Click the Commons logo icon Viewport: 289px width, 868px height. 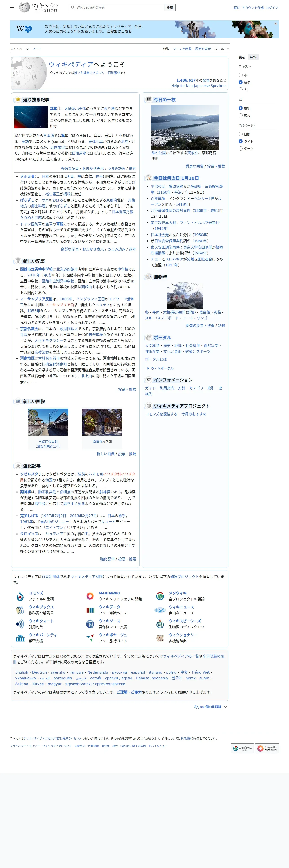[20, 596]
